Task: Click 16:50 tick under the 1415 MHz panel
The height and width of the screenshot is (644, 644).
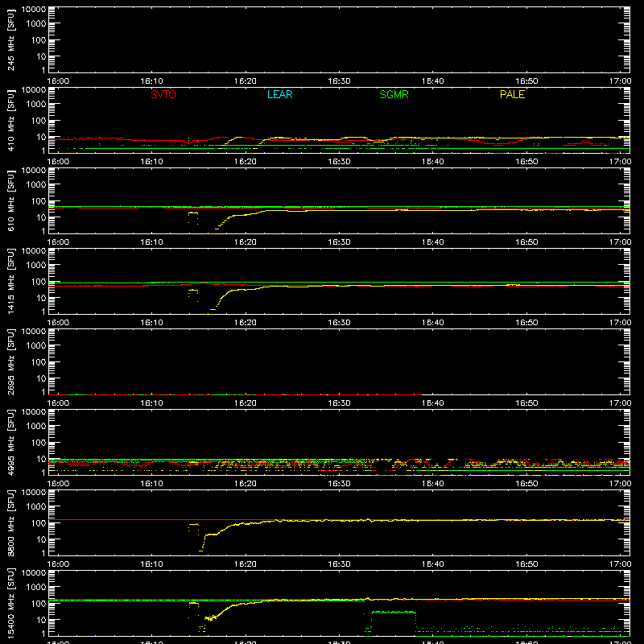Action: point(526,323)
